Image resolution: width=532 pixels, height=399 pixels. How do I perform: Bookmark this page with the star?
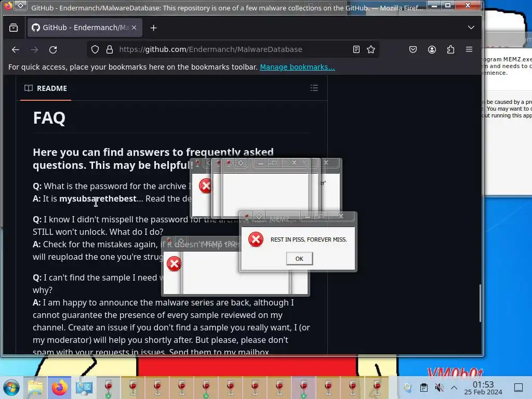[371, 49]
